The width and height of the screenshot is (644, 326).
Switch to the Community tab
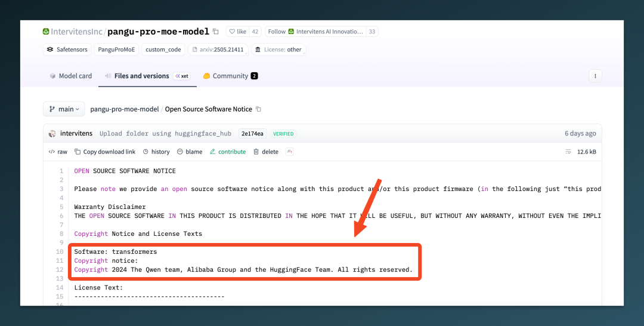tap(230, 76)
